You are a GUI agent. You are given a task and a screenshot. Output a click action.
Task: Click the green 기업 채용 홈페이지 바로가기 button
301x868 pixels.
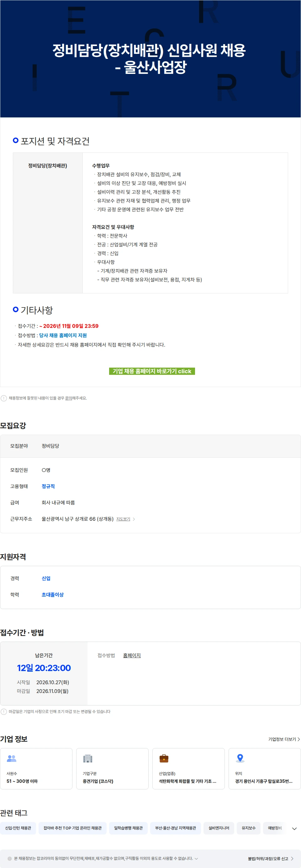tap(152, 371)
